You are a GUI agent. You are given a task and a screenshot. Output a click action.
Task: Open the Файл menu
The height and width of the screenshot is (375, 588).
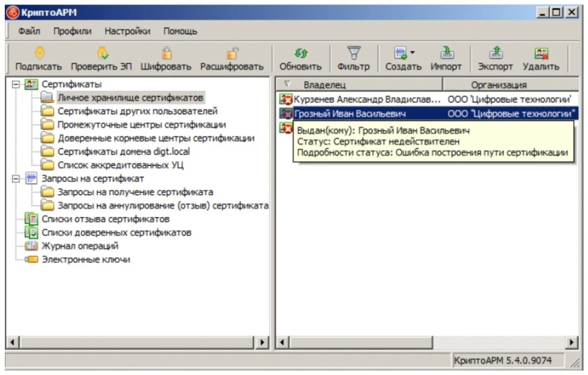29,31
